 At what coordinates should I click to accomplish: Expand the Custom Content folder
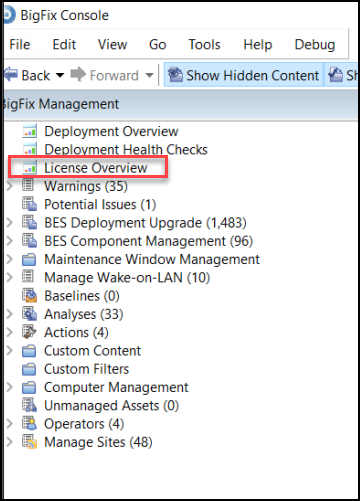(10, 351)
